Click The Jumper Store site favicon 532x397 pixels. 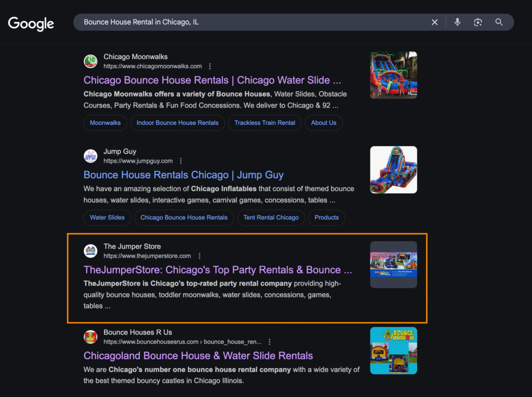point(90,251)
